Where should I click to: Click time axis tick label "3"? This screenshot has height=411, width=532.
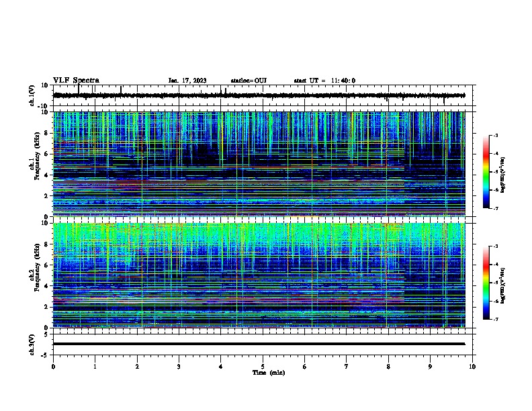click(179, 367)
